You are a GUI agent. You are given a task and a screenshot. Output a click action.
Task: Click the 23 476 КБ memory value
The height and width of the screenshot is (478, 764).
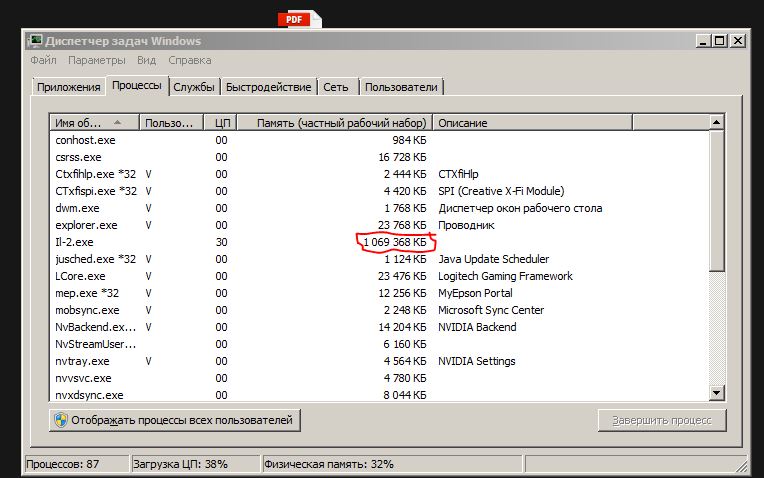(402, 276)
